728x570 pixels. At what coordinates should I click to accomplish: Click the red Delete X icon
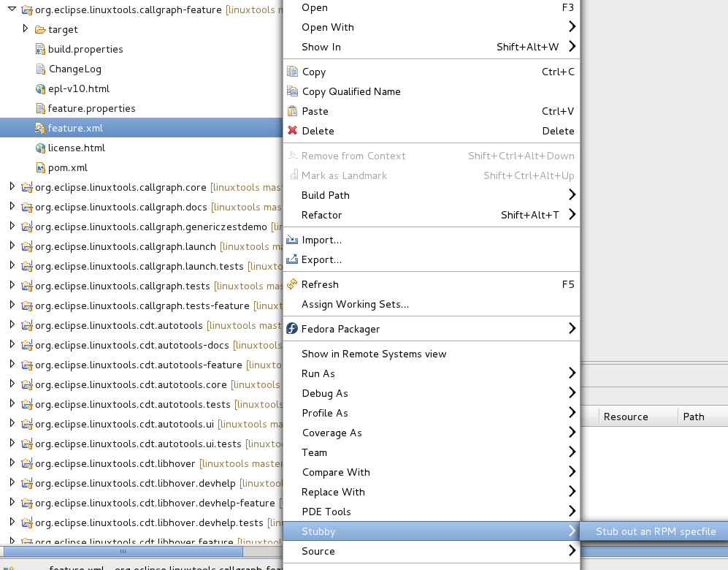pyautogui.click(x=292, y=131)
